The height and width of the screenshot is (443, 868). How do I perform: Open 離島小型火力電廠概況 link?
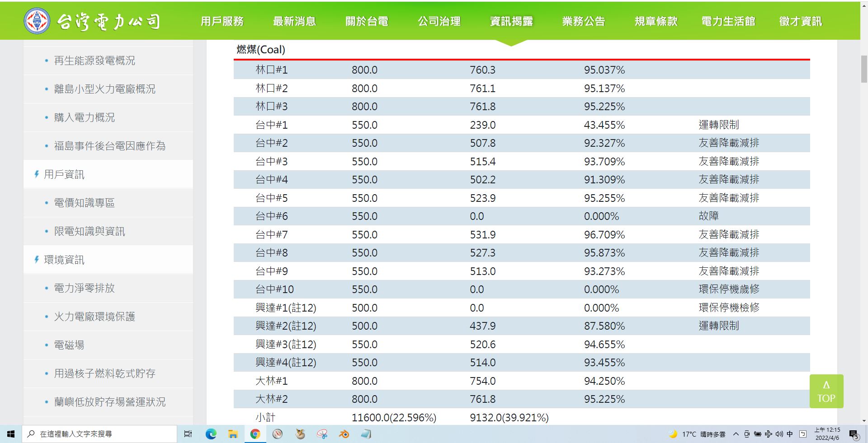coord(104,89)
